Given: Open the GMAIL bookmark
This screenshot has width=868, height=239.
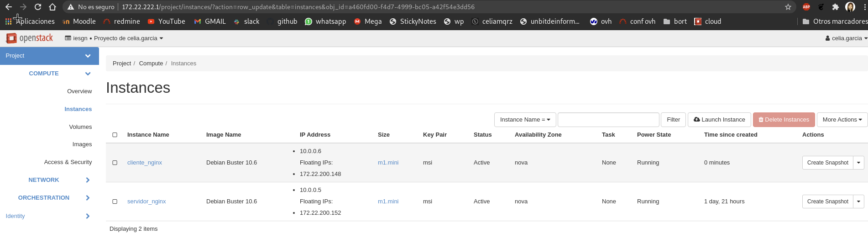Looking at the screenshot, I should pos(210,21).
